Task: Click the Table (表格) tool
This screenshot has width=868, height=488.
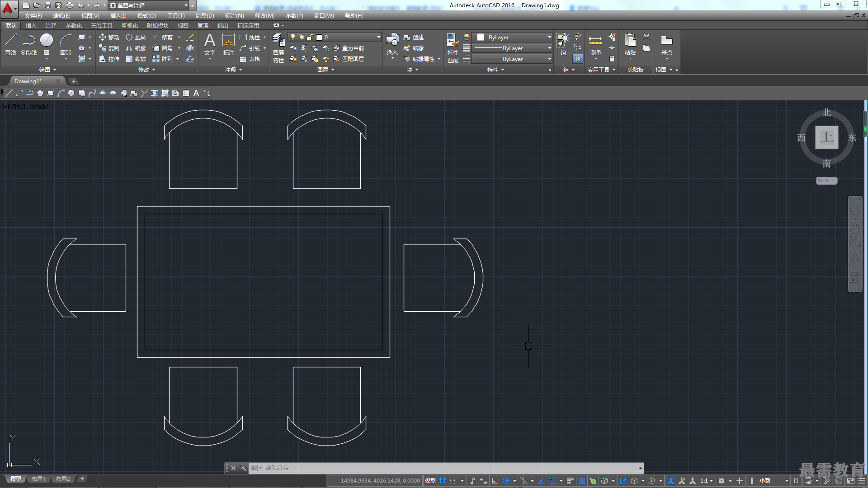Action: click(250, 59)
